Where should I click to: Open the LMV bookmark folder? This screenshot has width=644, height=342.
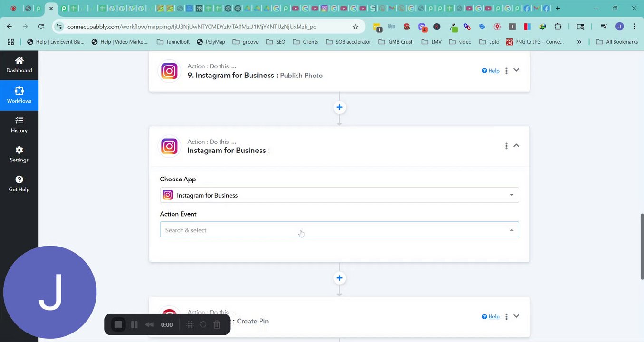432,42
